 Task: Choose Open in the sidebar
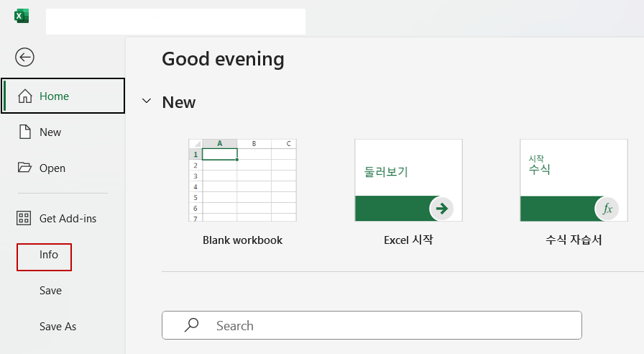coord(63,168)
